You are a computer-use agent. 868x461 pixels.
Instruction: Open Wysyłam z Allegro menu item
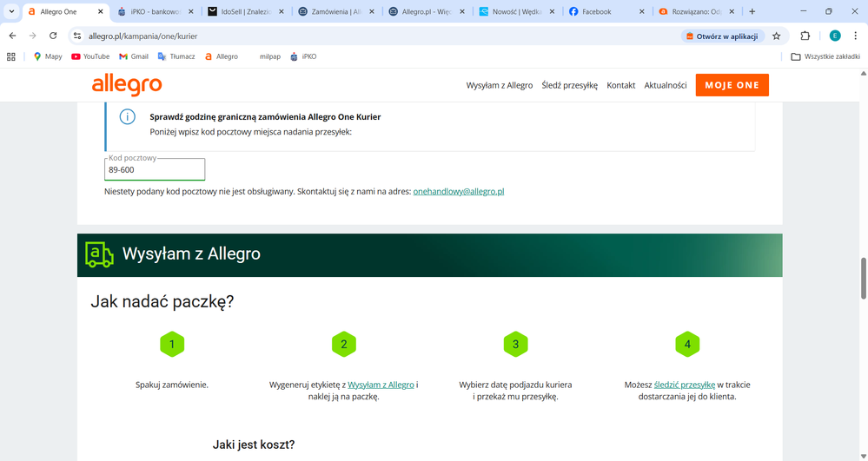tap(500, 85)
